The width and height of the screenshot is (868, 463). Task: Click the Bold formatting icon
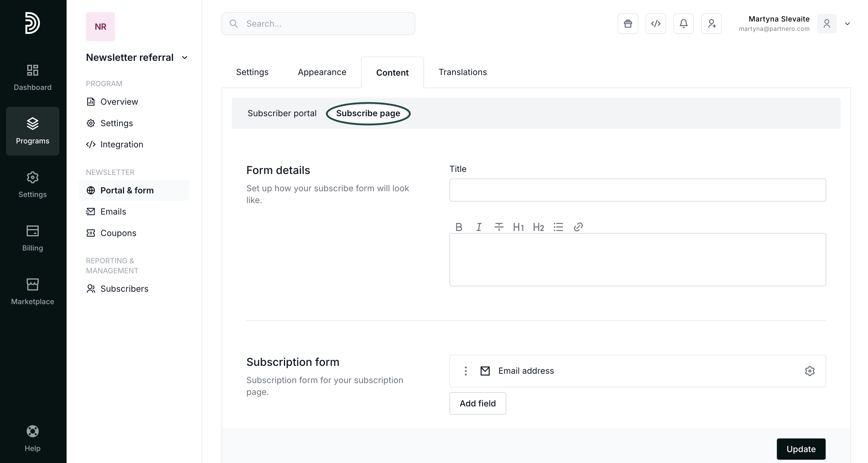tap(459, 227)
